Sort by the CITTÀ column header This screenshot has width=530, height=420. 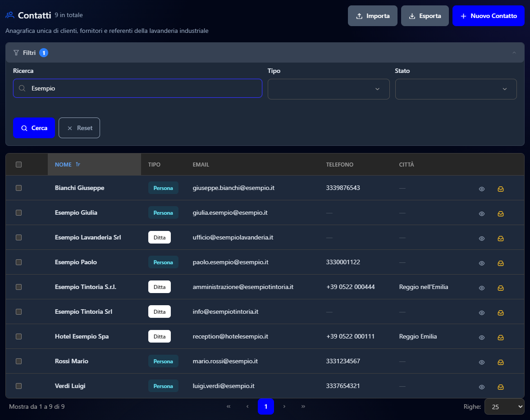click(407, 164)
